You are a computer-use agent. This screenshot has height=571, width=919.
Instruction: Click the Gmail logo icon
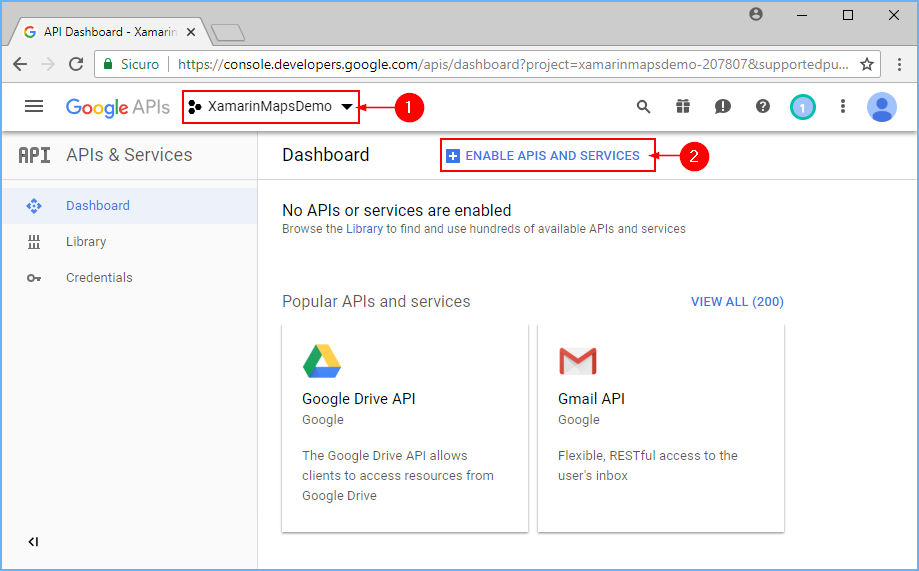(578, 361)
